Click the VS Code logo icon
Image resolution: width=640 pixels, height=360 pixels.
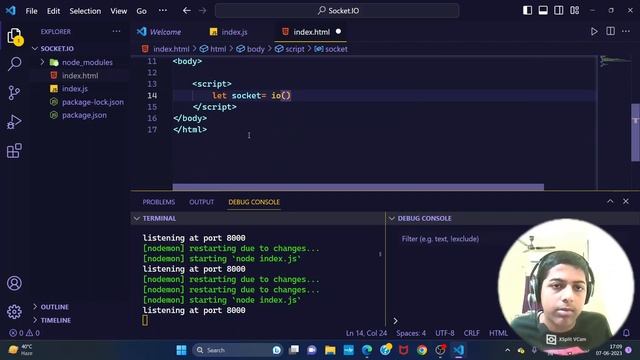pos(11,11)
